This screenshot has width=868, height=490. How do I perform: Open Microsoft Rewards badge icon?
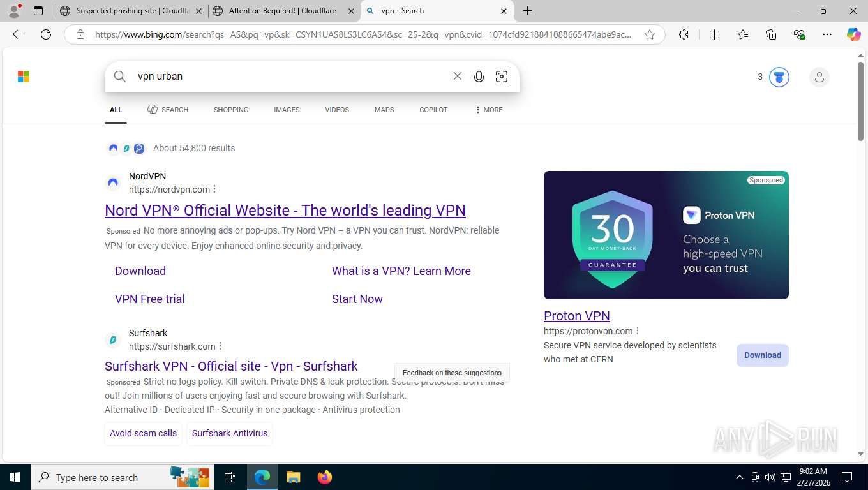point(779,77)
